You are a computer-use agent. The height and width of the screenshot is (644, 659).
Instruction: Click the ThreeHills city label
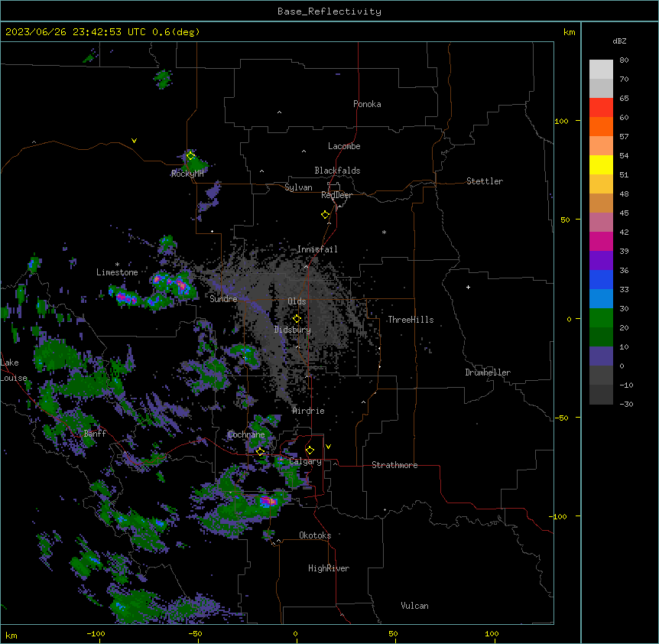[411, 320]
